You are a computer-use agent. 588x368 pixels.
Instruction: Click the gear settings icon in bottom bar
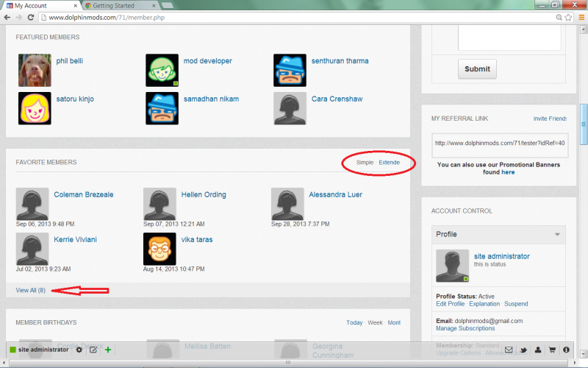tap(79, 350)
